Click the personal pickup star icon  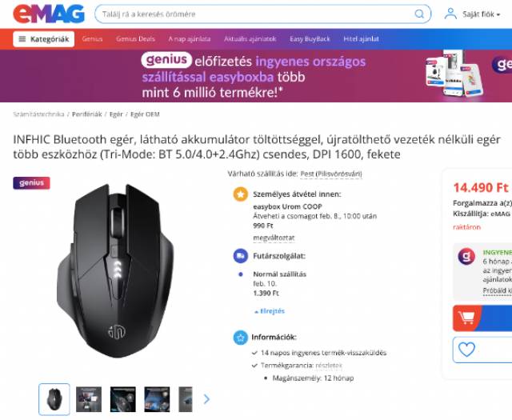click(x=241, y=194)
